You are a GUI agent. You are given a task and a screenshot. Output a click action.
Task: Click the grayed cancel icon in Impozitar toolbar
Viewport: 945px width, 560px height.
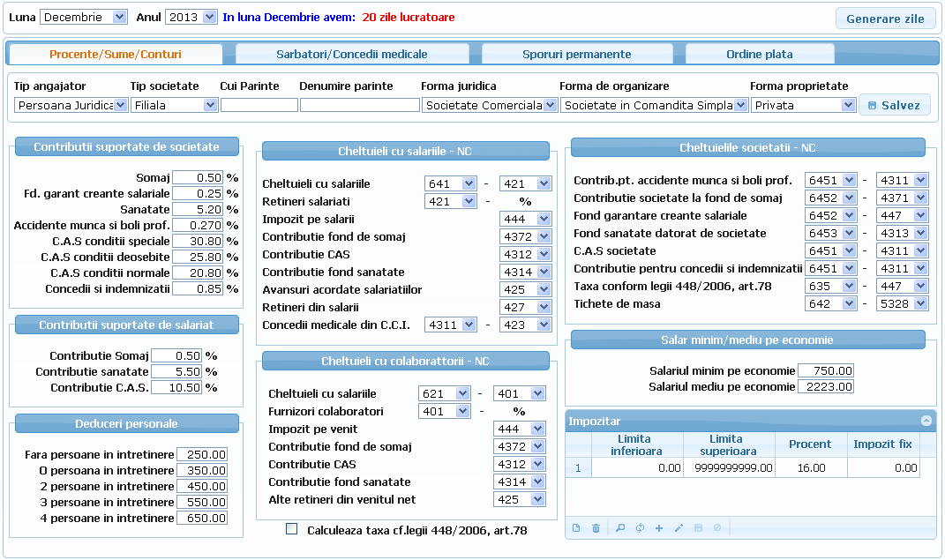[x=717, y=528]
